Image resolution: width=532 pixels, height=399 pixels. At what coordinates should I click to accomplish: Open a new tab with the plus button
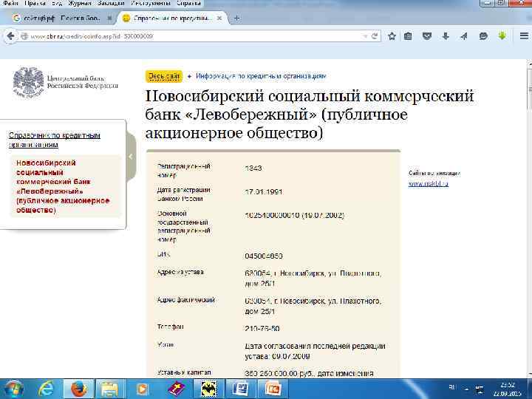(x=237, y=18)
